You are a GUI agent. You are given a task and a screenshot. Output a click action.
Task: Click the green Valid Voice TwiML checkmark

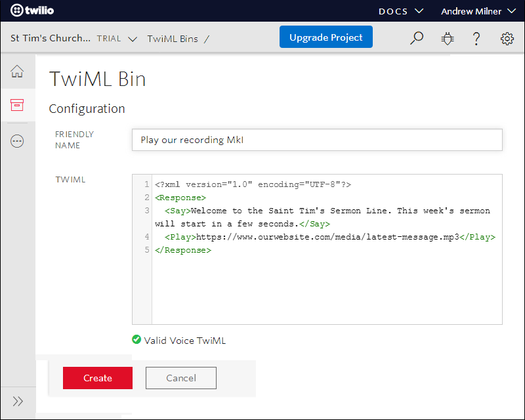136,340
